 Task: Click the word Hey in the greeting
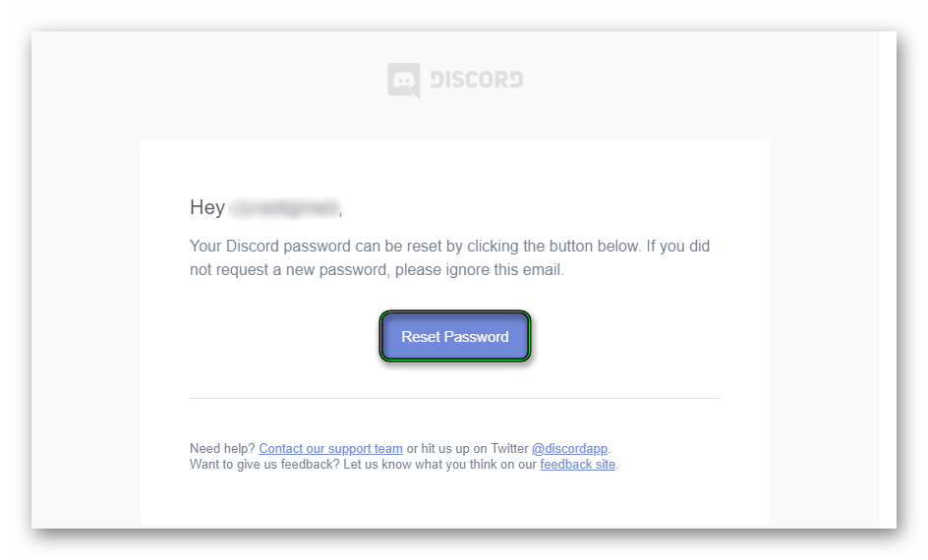(206, 208)
